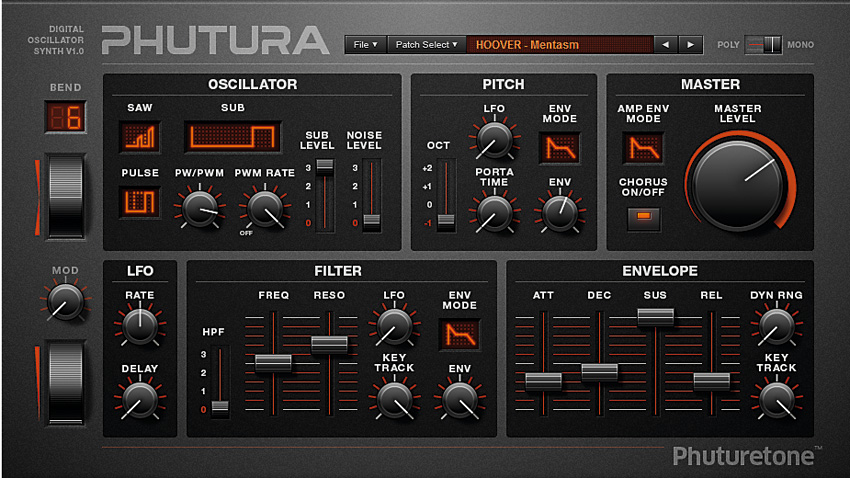Click the PHUTURA logo

[x=215, y=41]
